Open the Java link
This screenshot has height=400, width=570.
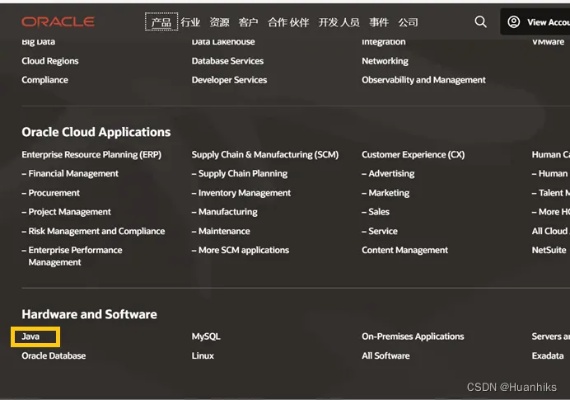(31, 337)
